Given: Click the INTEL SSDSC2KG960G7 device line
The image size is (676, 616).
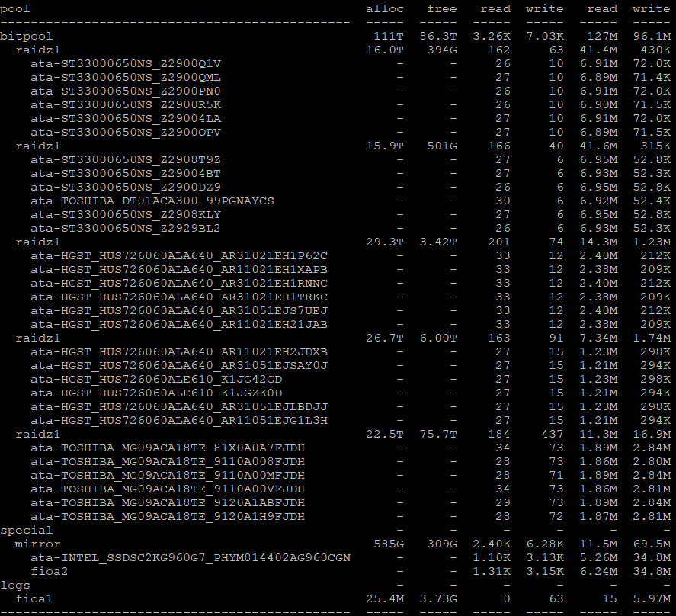Looking at the screenshot, I should [x=190, y=557].
